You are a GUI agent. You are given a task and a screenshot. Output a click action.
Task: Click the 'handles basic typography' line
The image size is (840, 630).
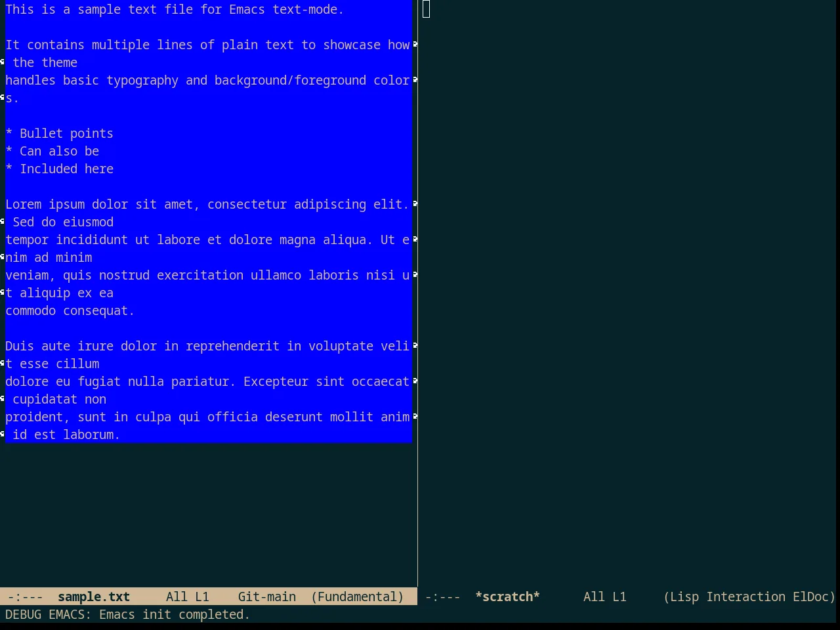pos(207,80)
